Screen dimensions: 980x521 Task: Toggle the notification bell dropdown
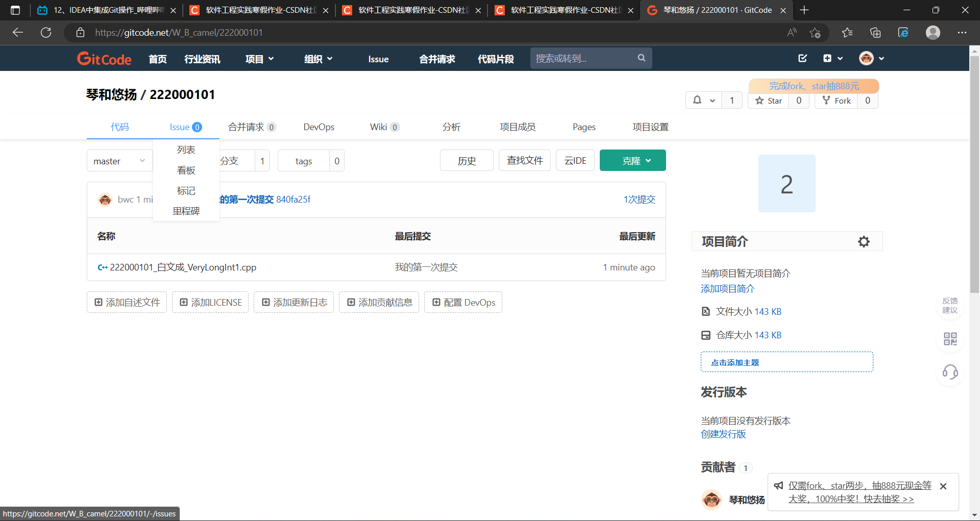[703, 101]
